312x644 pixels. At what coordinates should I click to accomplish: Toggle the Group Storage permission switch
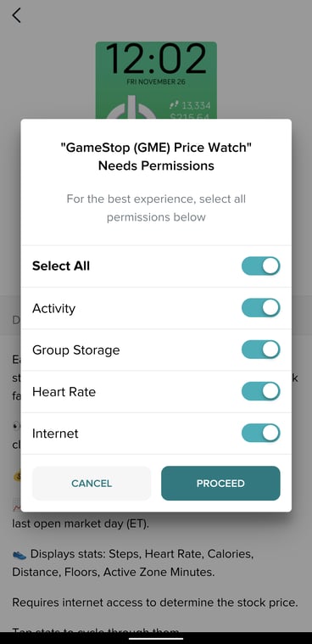point(260,350)
